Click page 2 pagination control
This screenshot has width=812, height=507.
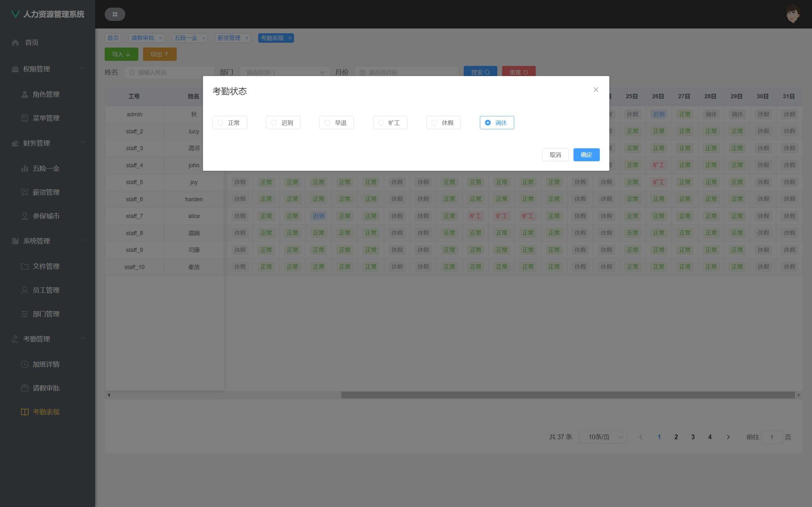pos(676,437)
